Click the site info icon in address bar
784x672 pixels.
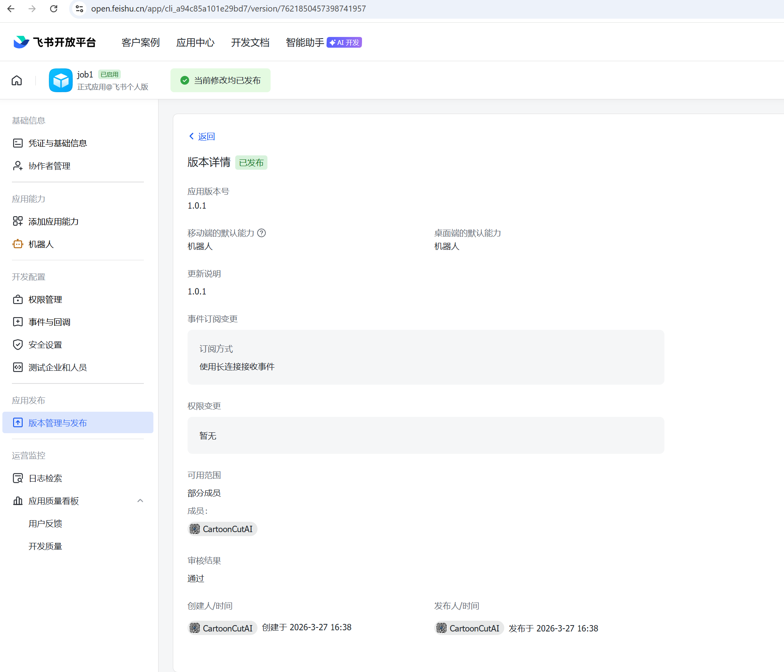click(79, 9)
